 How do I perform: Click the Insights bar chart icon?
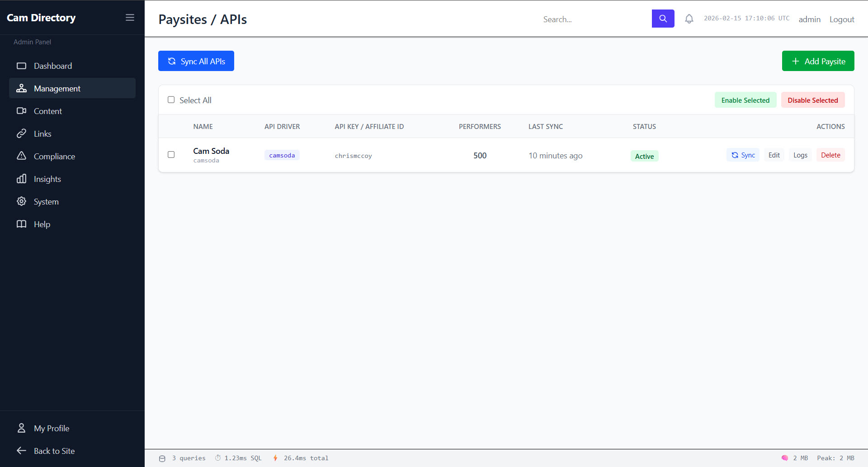pos(21,179)
